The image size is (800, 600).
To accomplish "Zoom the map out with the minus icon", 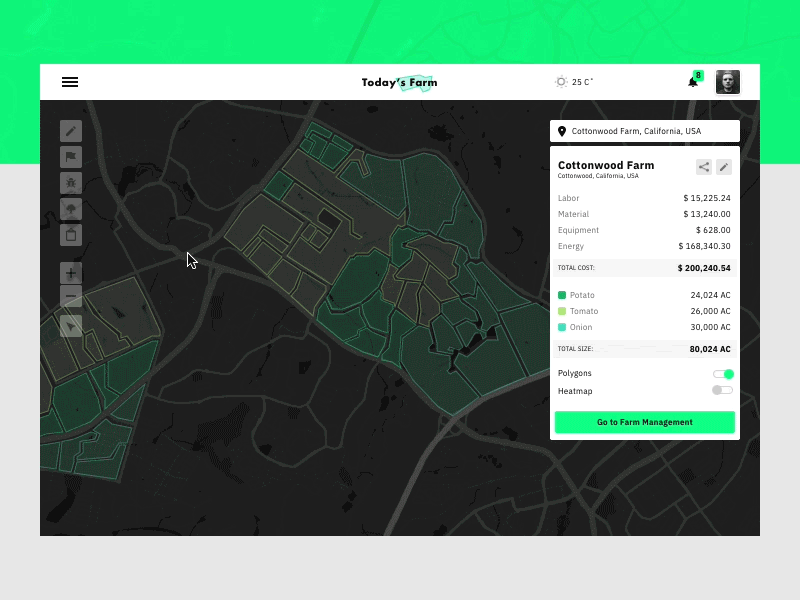I will (x=70, y=297).
